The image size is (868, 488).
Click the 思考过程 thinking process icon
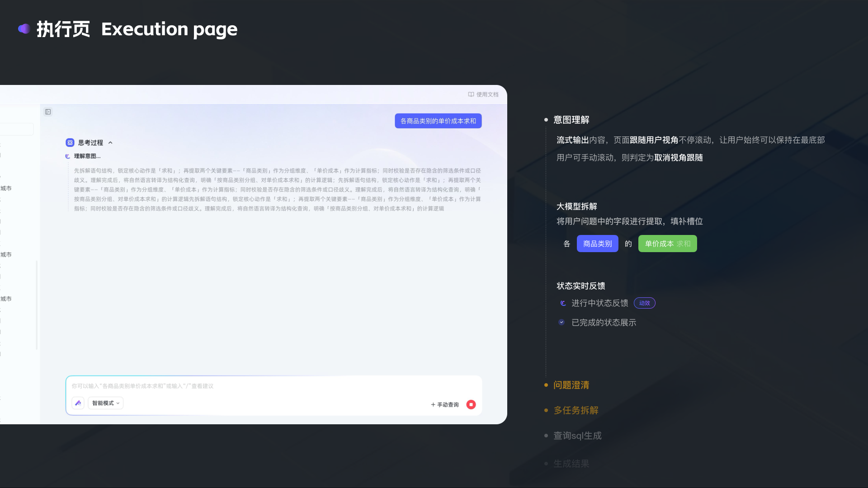(x=70, y=142)
